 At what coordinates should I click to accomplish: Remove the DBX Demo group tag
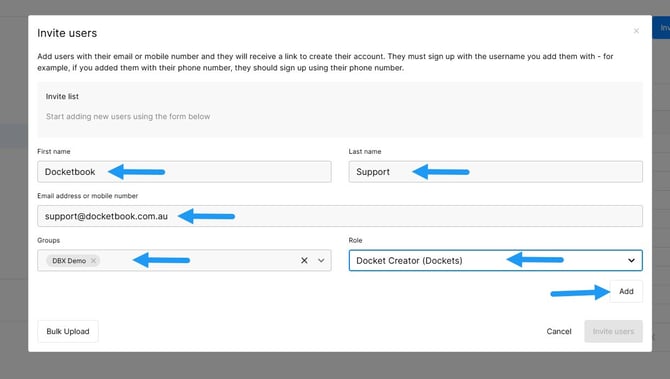tap(93, 261)
